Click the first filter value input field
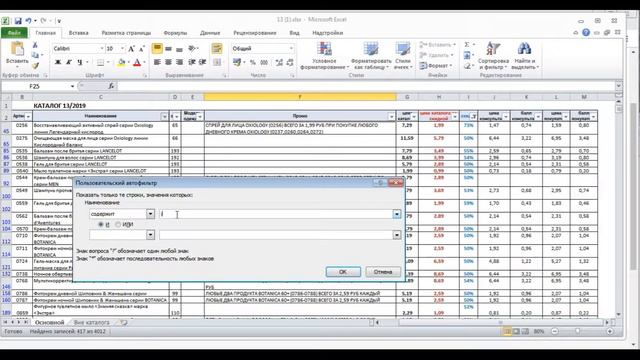Viewport: 640px width, 360px height. 276,214
